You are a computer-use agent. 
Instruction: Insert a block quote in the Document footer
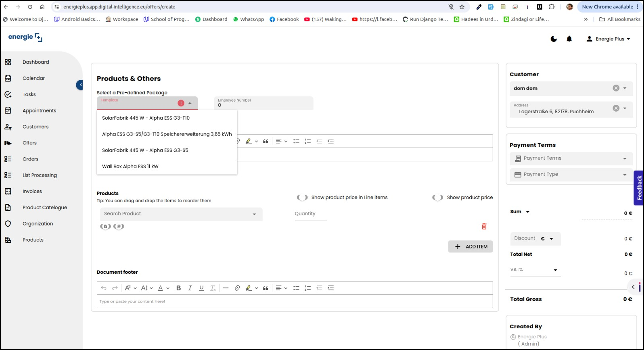pos(266,288)
